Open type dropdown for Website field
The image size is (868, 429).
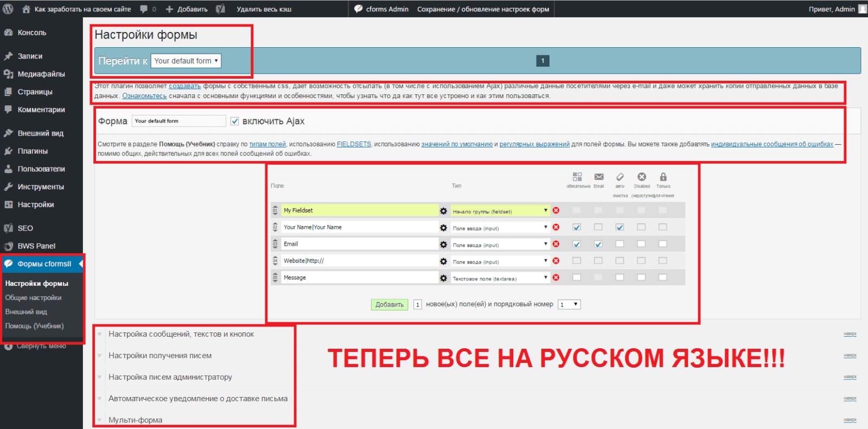[x=500, y=261]
